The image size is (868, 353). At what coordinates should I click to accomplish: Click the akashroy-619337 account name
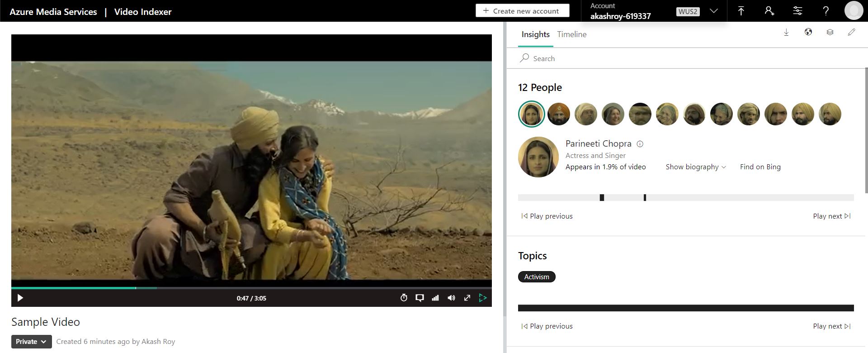click(x=620, y=16)
